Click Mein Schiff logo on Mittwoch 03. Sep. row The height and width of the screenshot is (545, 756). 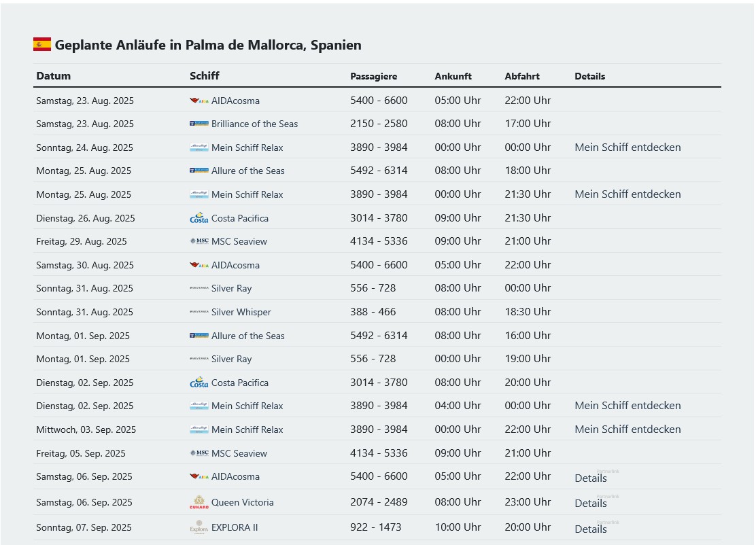(199, 429)
